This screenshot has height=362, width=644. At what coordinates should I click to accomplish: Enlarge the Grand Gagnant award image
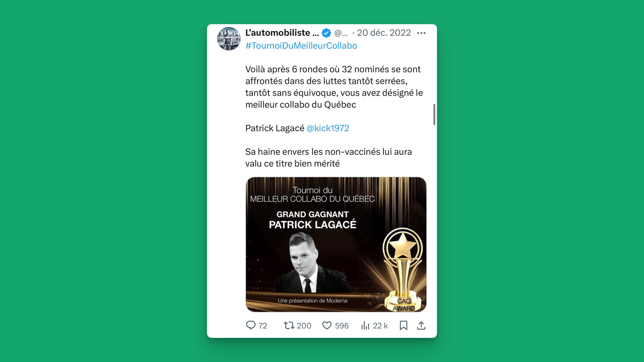click(336, 244)
